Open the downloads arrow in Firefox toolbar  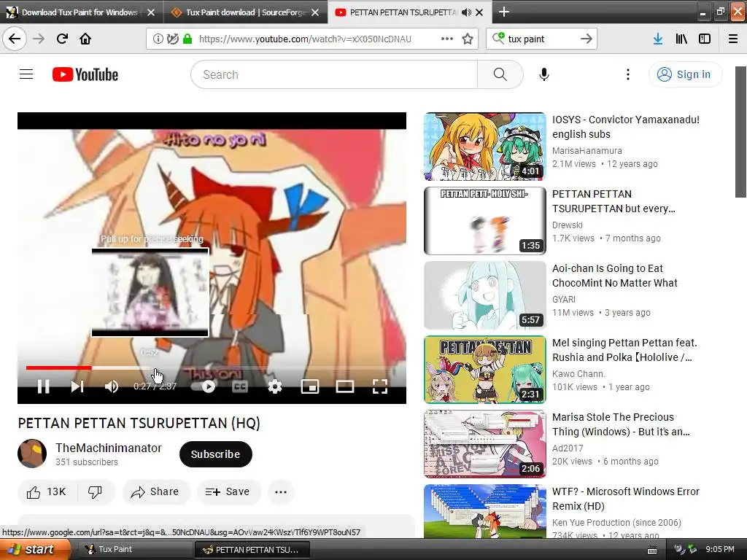(657, 39)
